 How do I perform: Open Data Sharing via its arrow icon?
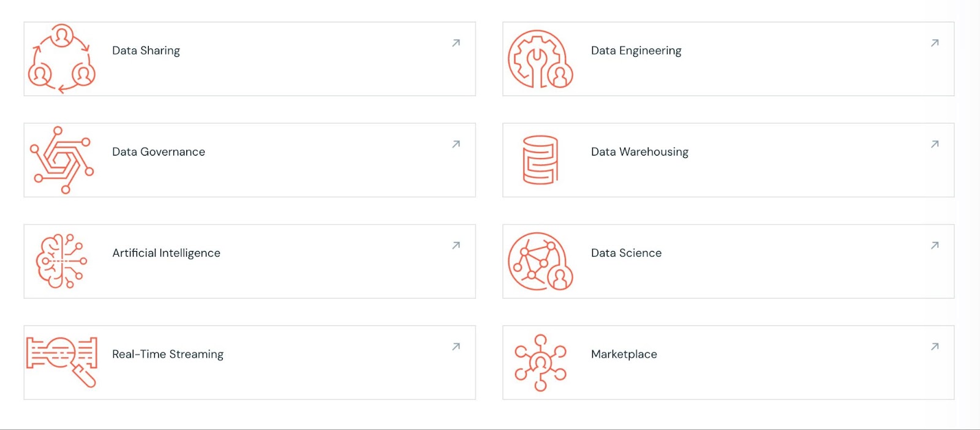456,43
